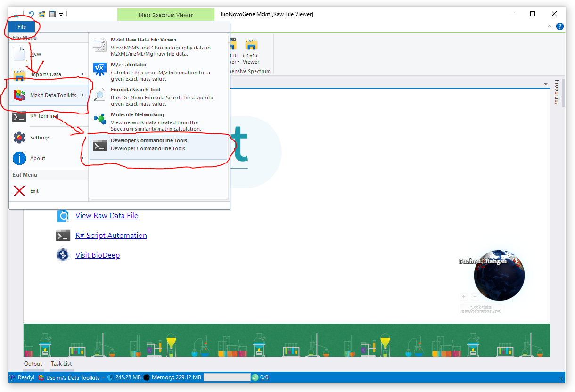Open the document tab list dropdown arrow

point(546,84)
